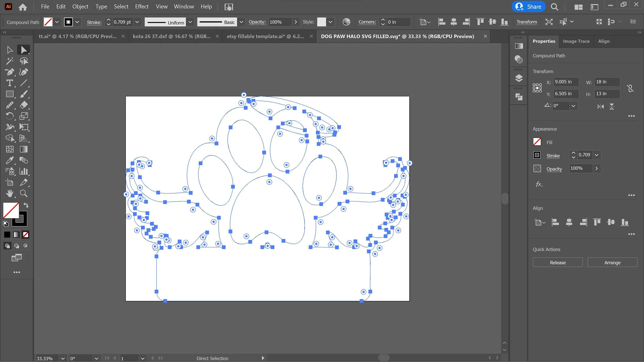Select the Type tool
The width and height of the screenshot is (644, 362).
click(x=10, y=83)
